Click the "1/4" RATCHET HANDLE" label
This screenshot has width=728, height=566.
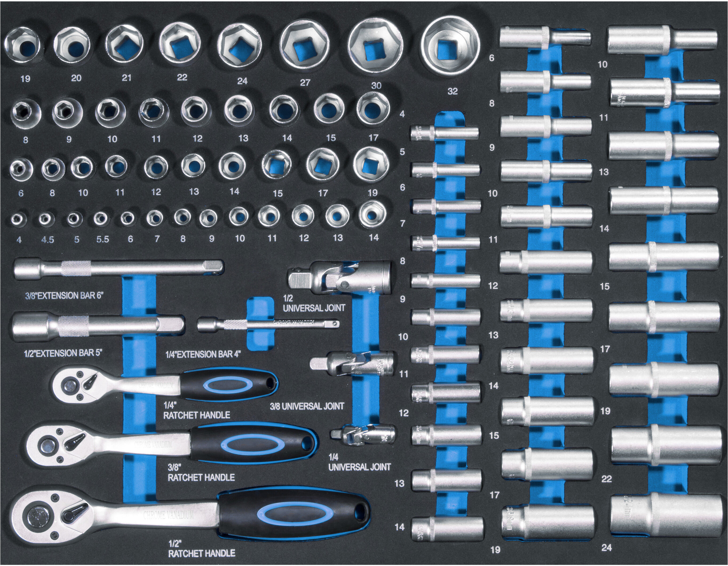click(197, 411)
